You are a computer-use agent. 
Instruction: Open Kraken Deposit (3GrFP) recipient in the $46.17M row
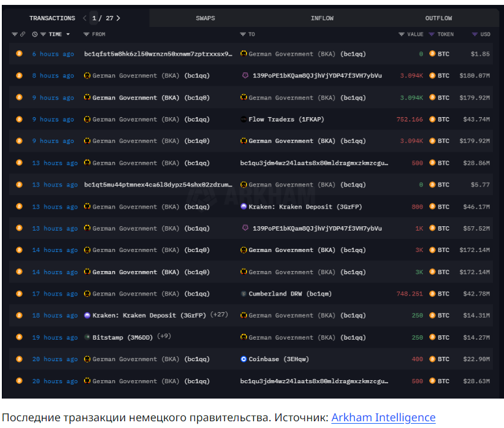(305, 207)
